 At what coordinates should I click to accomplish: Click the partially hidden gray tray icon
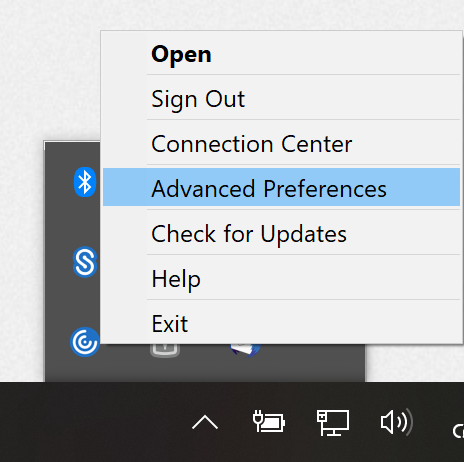(x=165, y=350)
